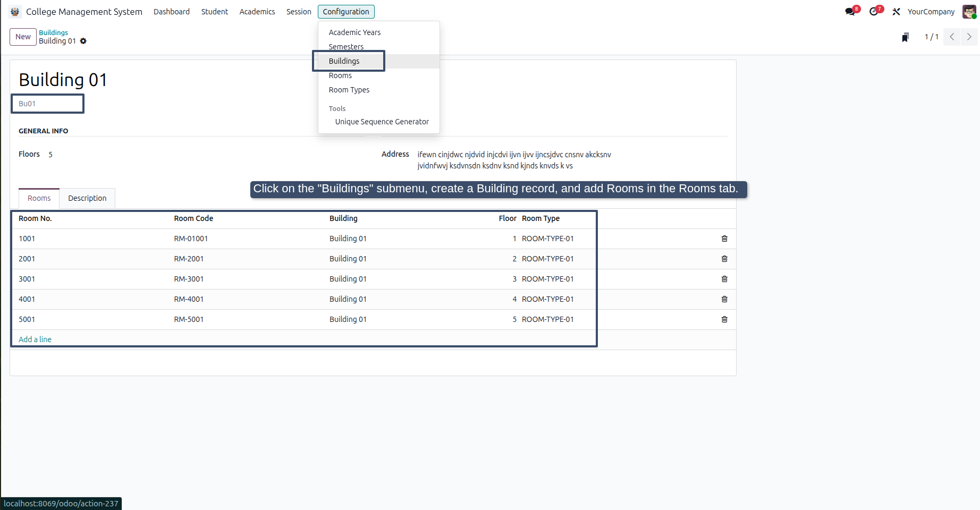Delete room 1001 with trash icon
This screenshot has width=980, height=510.
(724, 239)
